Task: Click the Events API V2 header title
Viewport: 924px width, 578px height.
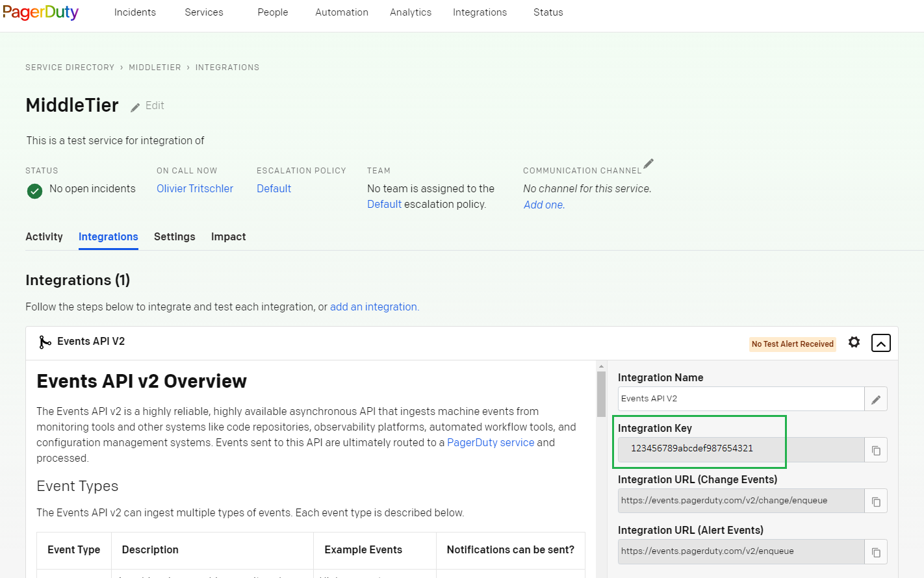Action: (91, 342)
